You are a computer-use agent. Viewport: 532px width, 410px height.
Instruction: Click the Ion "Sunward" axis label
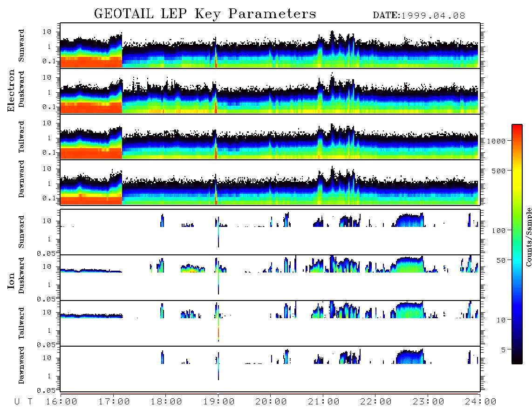coord(21,232)
